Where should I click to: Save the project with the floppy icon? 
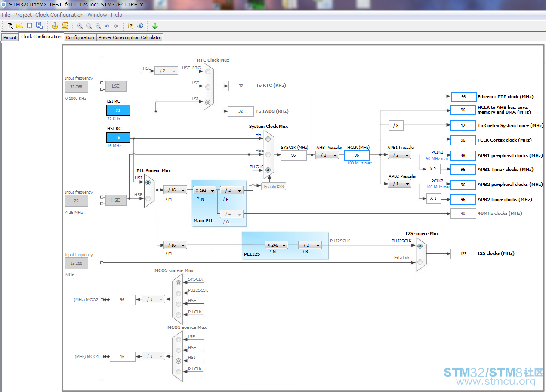(x=30, y=26)
